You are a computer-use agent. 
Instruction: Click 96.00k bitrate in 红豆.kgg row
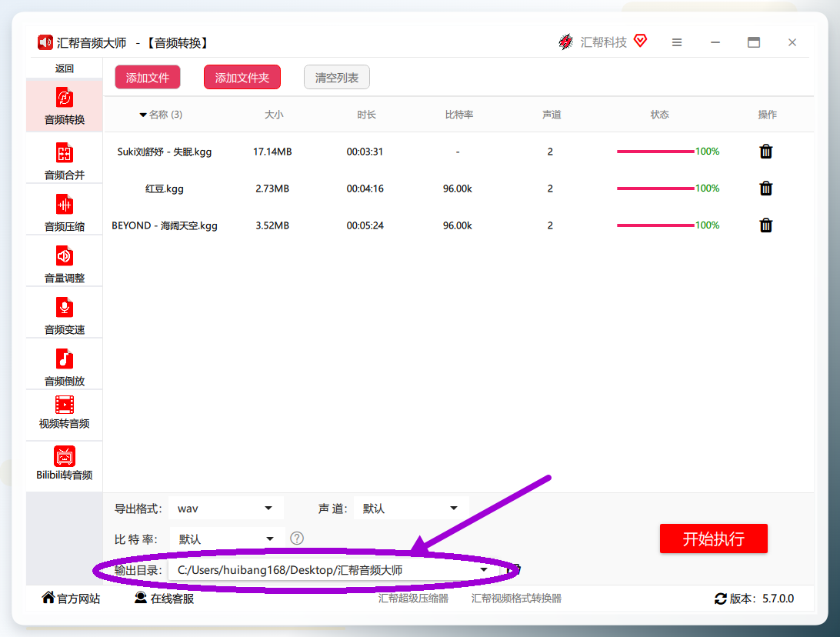(458, 188)
